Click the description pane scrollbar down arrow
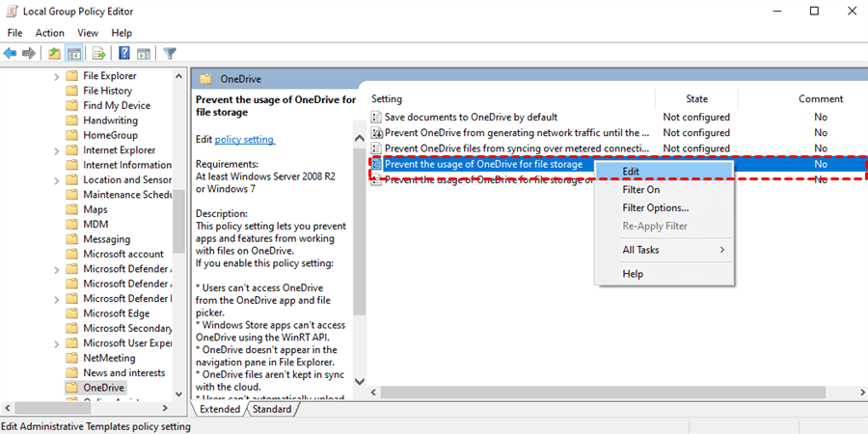The image size is (868, 434). tap(360, 382)
